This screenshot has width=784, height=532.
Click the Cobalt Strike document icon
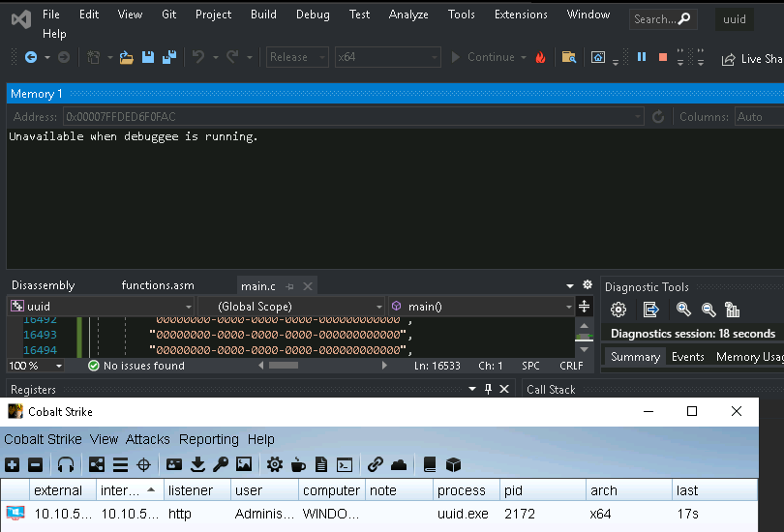coord(321,465)
